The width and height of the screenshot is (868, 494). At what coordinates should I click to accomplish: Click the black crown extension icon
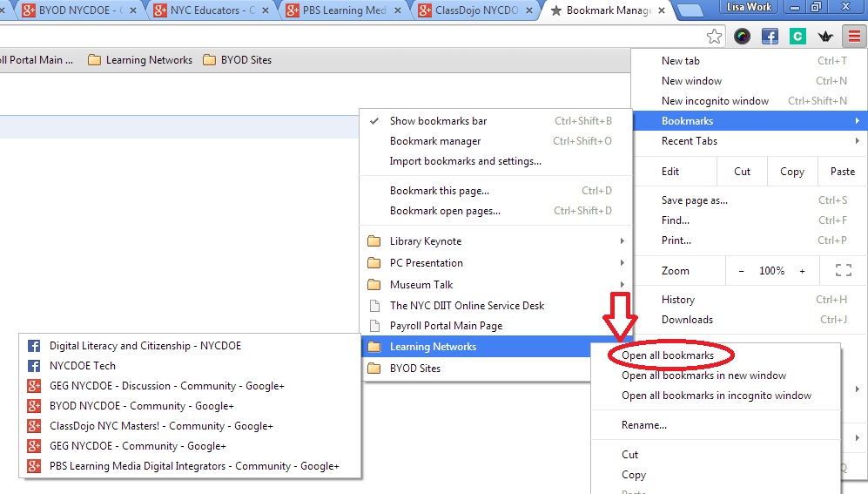tap(825, 37)
